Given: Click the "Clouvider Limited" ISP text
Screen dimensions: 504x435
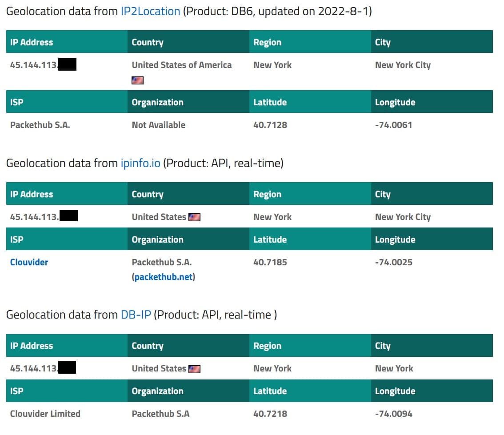Looking at the screenshot, I should pyautogui.click(x=45, y=414).
